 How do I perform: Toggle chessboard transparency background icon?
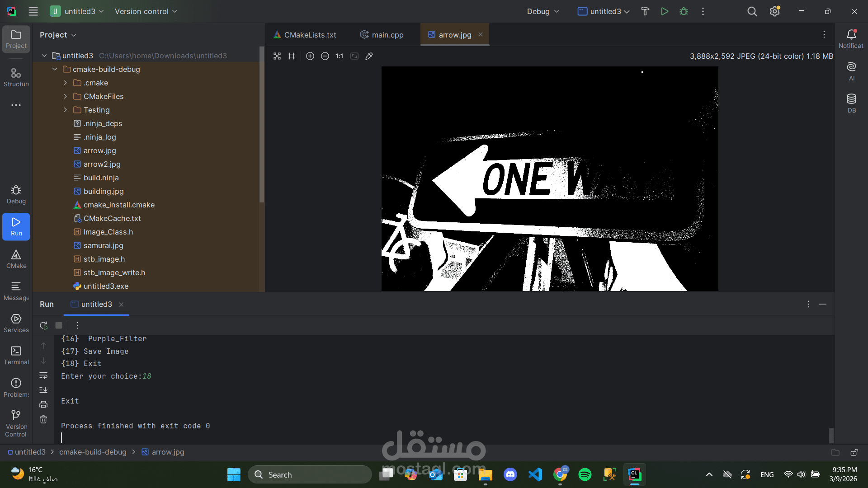pos(277,56)
